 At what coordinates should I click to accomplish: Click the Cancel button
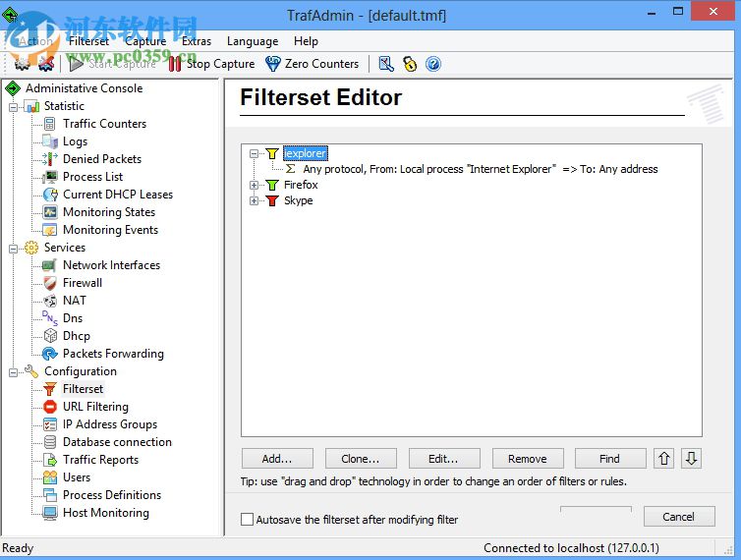tap(679, 517)
